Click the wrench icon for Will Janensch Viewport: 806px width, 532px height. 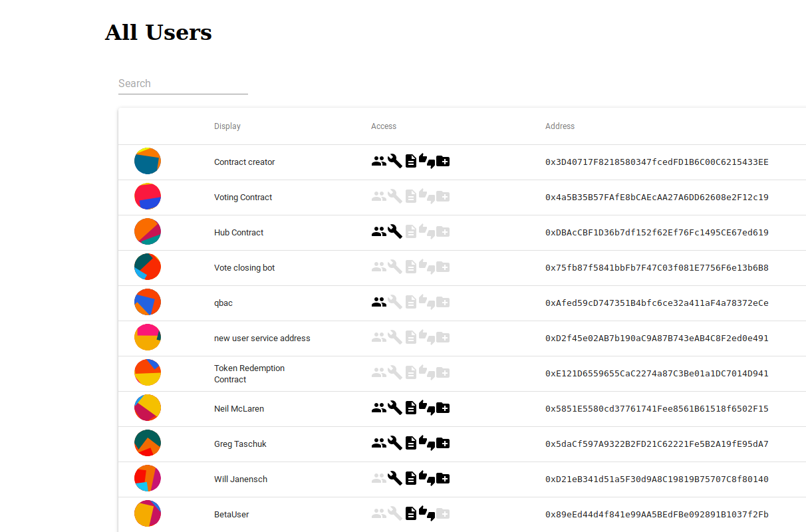[x=395, y=479]
